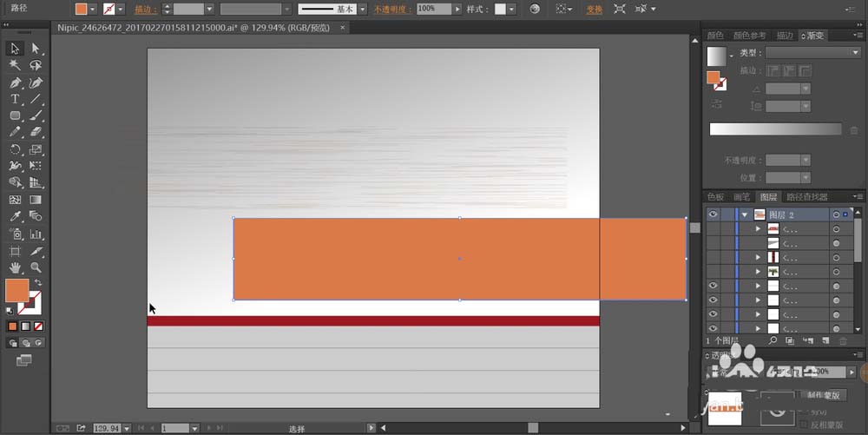The image size is (868, 435).
Task: Enable Draw Behind mode
Action: pos(25,343)
